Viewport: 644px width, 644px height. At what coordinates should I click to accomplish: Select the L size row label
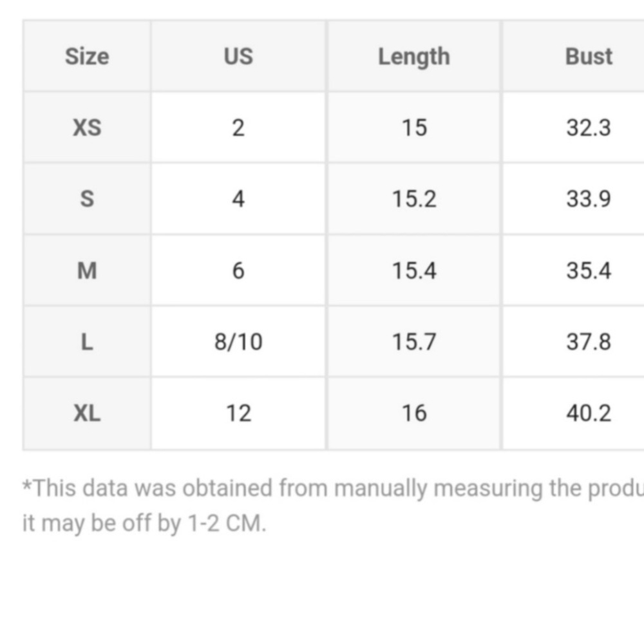(x=87, y=341)
